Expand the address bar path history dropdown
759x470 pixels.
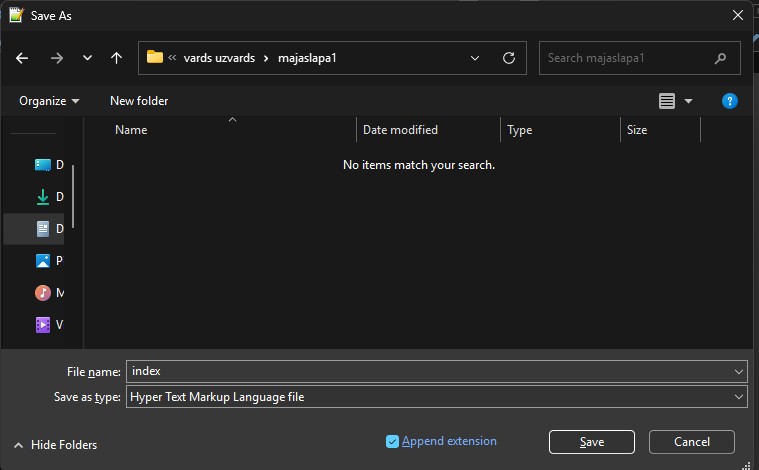[x=475, y=58]
